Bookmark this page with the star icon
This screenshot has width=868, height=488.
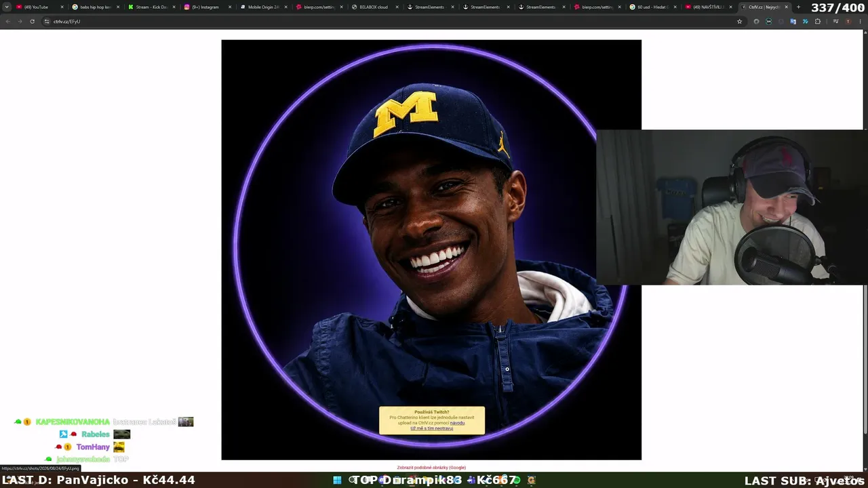[739, 21]
